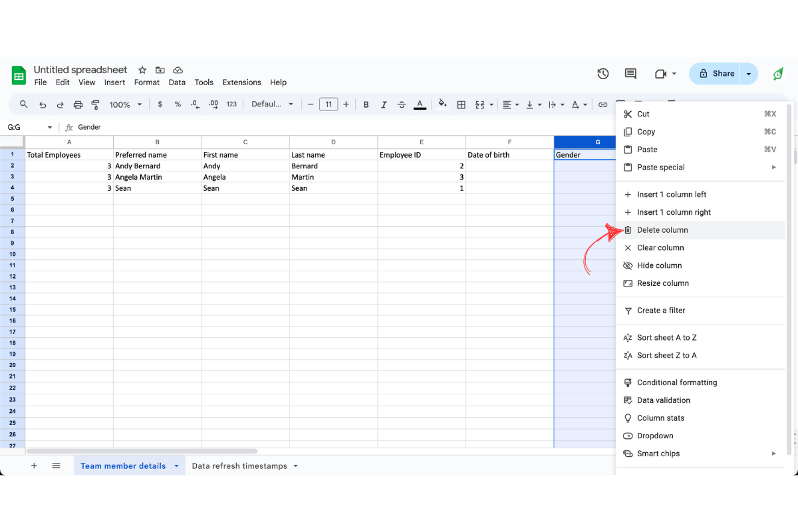Open the text color picker
The height and width of the screenshot is (532, 798).
(420, 104)
